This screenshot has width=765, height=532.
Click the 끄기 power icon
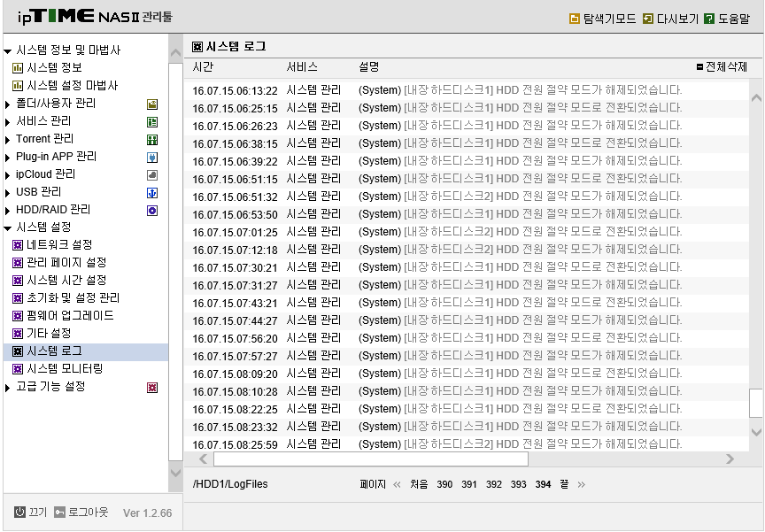point(19,512)
